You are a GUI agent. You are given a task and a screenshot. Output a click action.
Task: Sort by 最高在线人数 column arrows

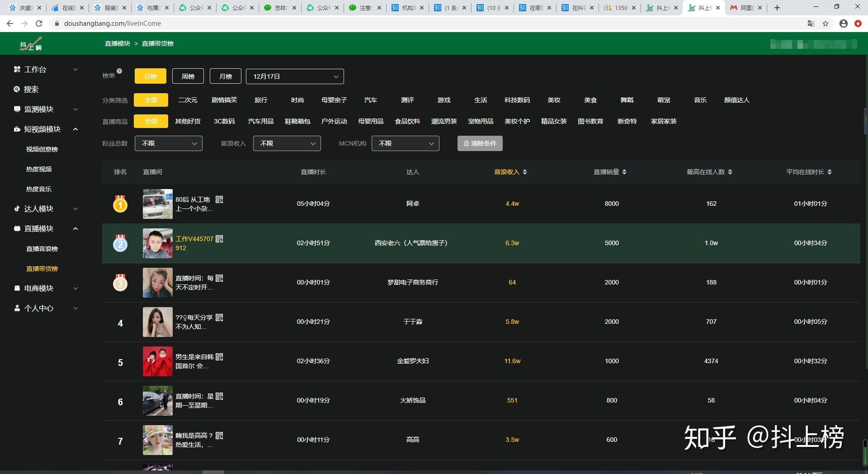(730, 172)
